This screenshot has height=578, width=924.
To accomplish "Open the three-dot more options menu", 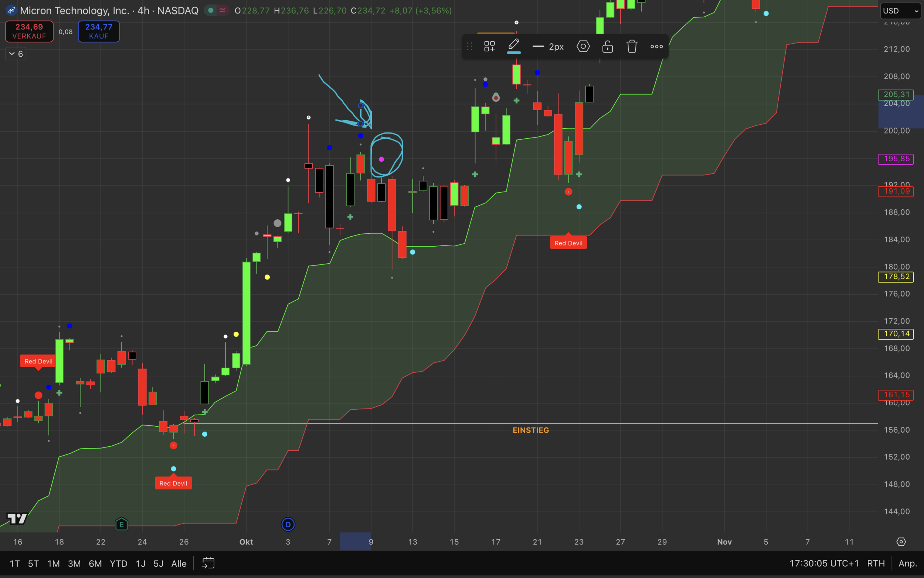I will pyautogui.click(x=656, y=47).
